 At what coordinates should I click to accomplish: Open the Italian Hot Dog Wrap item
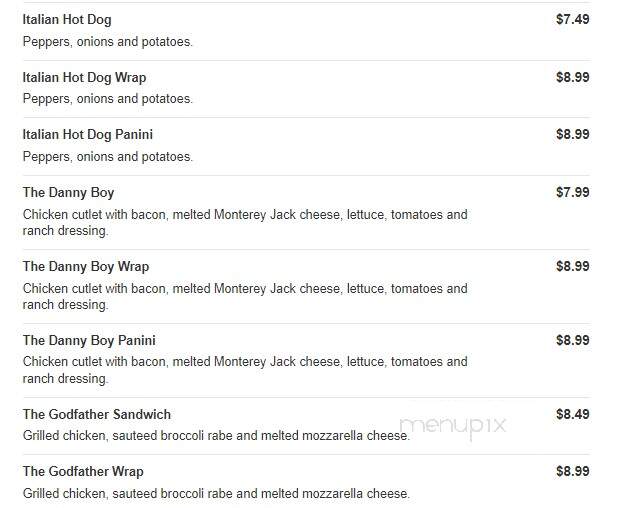tap(84, 77)
